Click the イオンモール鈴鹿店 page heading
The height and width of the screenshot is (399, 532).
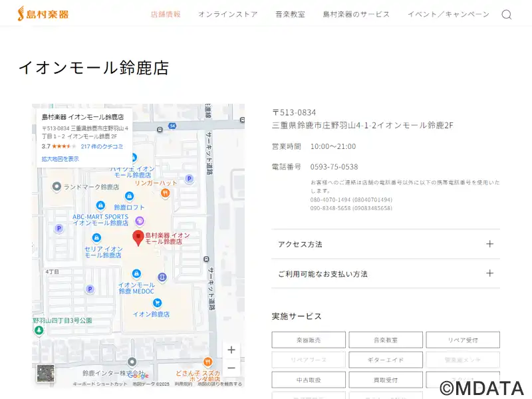(x=94, y=68)
